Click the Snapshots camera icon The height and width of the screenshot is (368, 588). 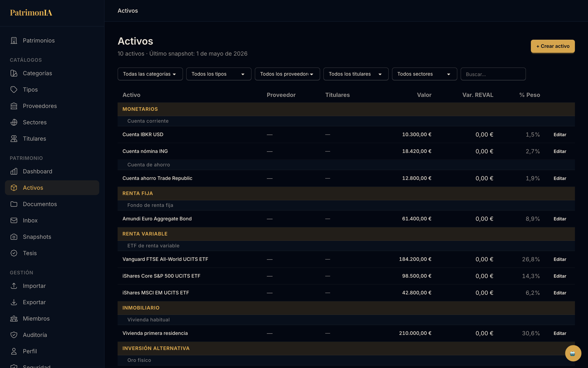tap(14, 237)
